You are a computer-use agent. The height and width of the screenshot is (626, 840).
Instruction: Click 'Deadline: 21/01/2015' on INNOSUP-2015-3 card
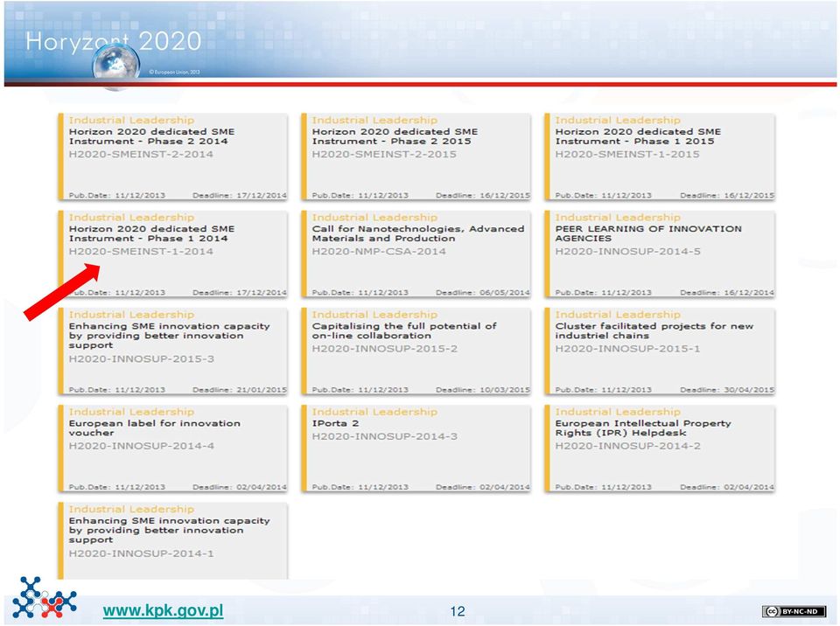pos(240,390)
